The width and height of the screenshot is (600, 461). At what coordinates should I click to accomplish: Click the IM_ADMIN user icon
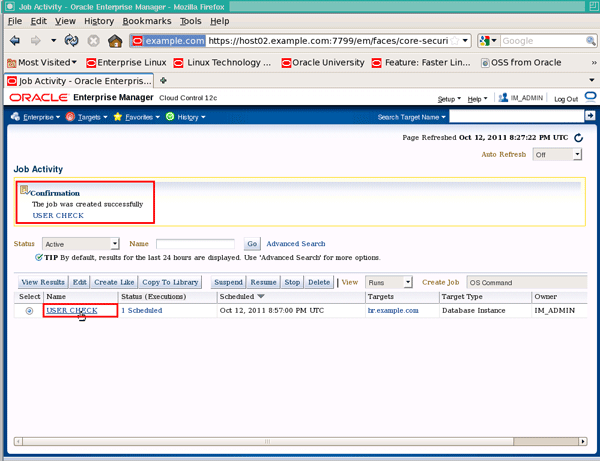click(503, 98)
